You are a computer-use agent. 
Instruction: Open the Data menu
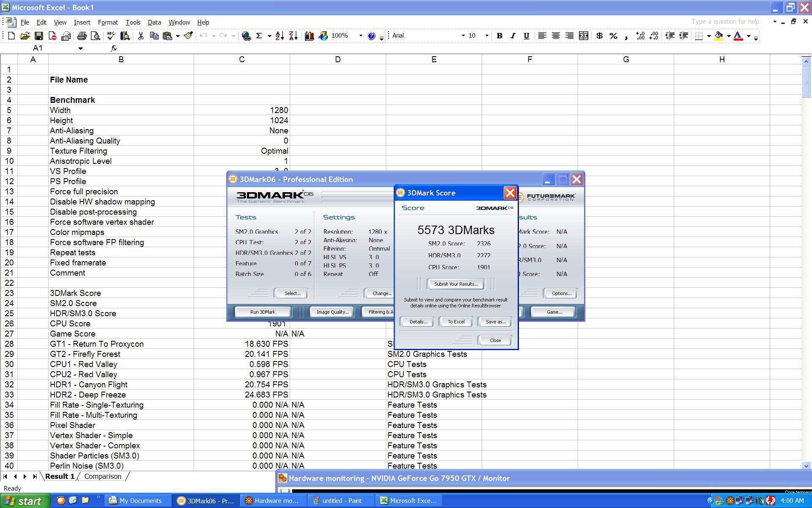point(154,22)
